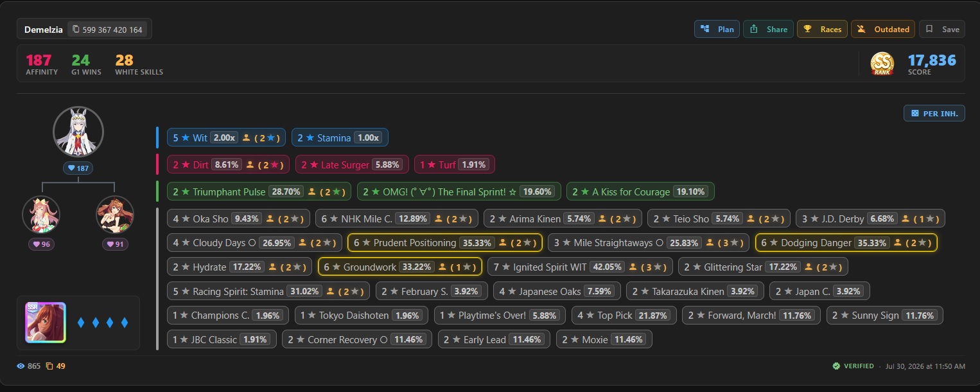Click the NHK Mile C. chip
This screenshot has width=980, height=392.
pyautogui.click(x=396, y=218)
